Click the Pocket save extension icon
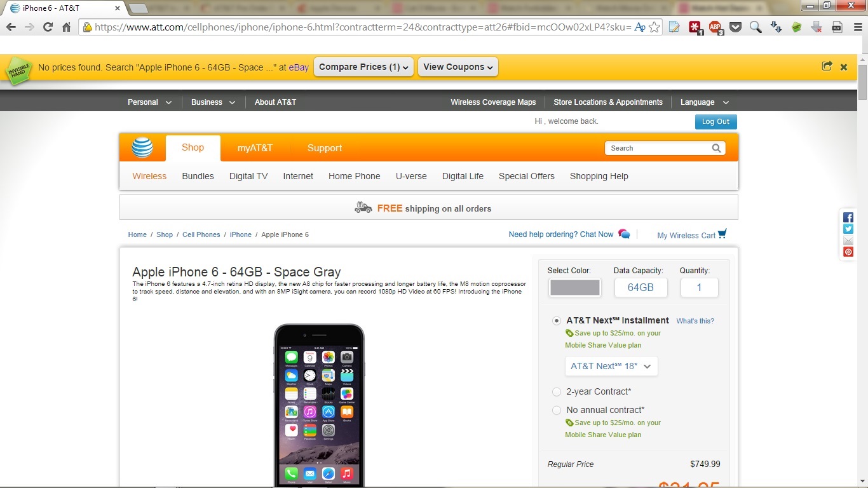 pos(736,27)
